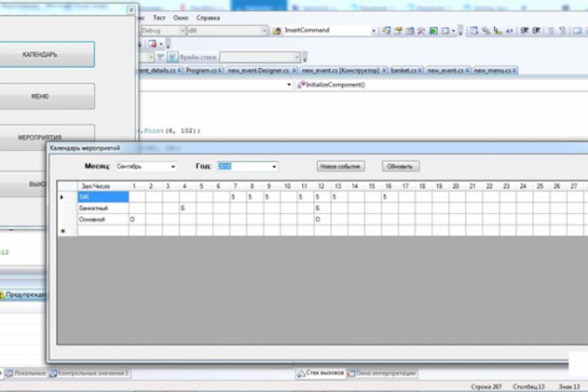Image resolution: width=588 pixels, height=392 pixels.
Task: Open the Properties window toolbar icon
Action: pos(398,31)
